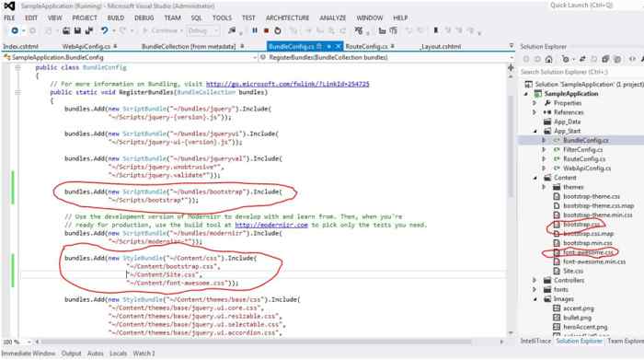Click the Save icon in the toolbar

(77, 30)
